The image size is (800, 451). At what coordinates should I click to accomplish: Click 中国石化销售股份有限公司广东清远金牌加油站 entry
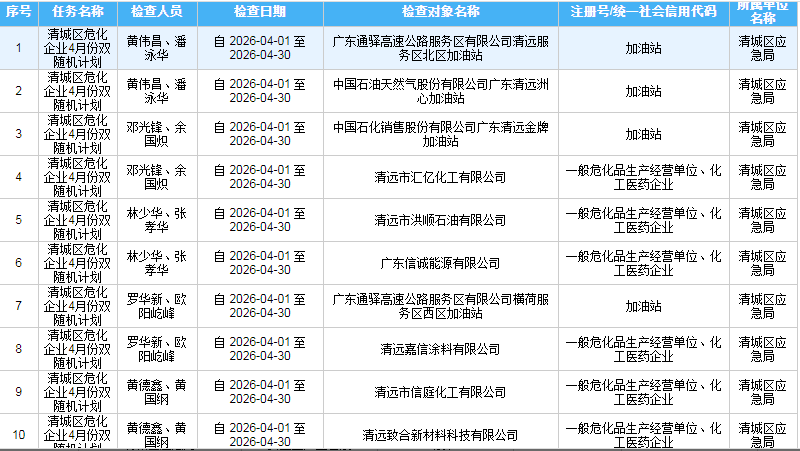click(x=441, y=134)
